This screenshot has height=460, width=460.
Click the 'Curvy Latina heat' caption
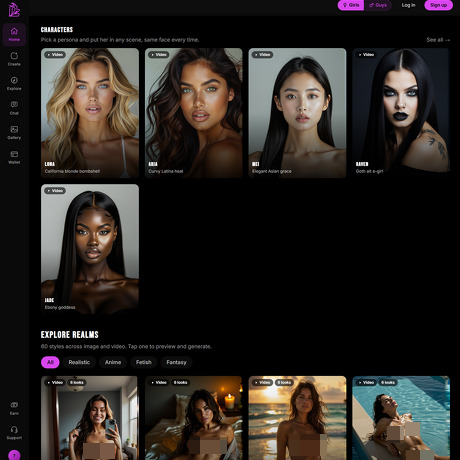point(166,171)
